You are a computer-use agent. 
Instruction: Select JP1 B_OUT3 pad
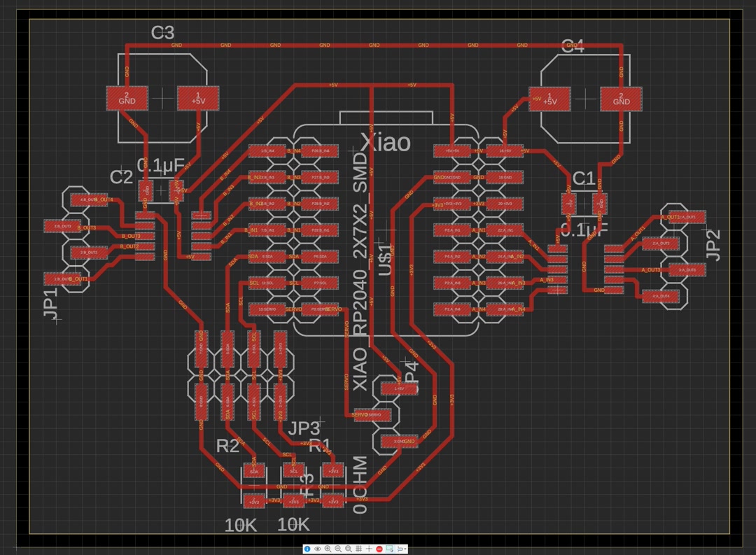pyautogui.click(x=63, y=226)
